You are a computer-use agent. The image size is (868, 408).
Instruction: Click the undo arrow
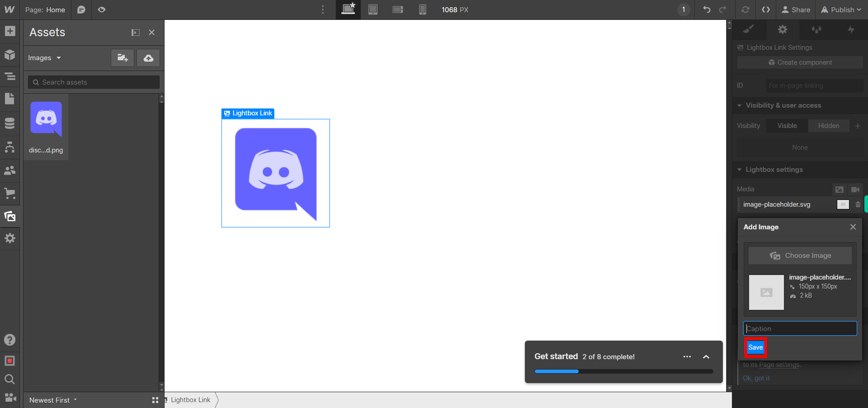[707, 9]
